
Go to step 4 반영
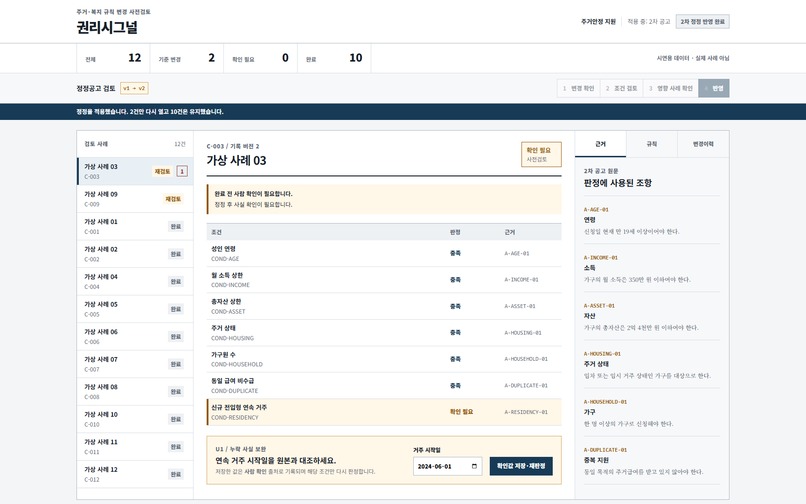714,88
